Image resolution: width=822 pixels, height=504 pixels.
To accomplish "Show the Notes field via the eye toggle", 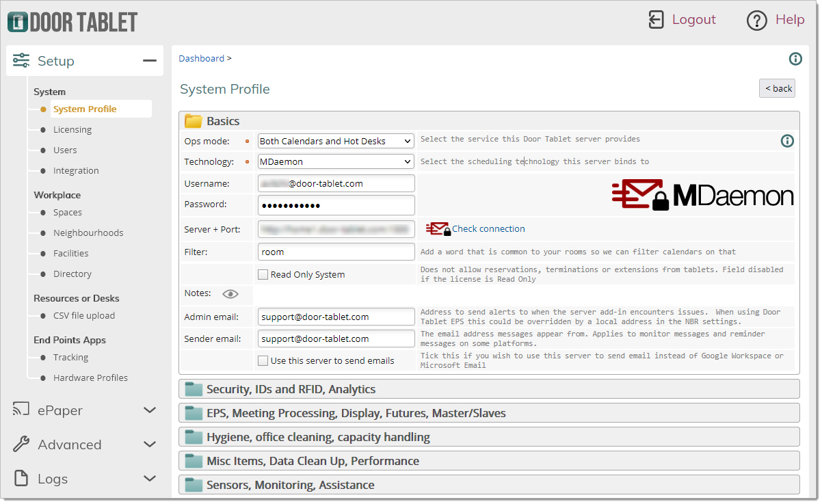I will (x=230, y=293).
